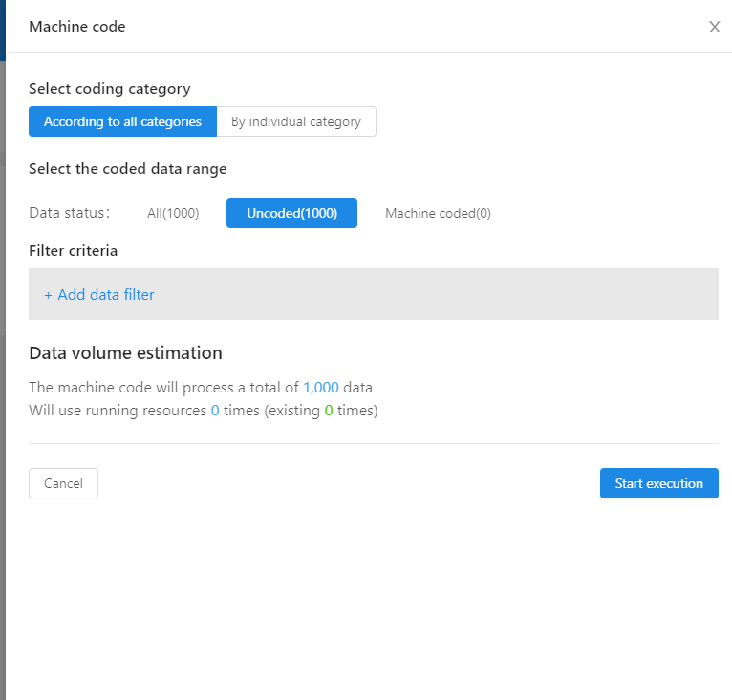Image resolution: width=732 pixels, height=700 pixels.
Task: Click the Data status label
Action: point(69,213)
